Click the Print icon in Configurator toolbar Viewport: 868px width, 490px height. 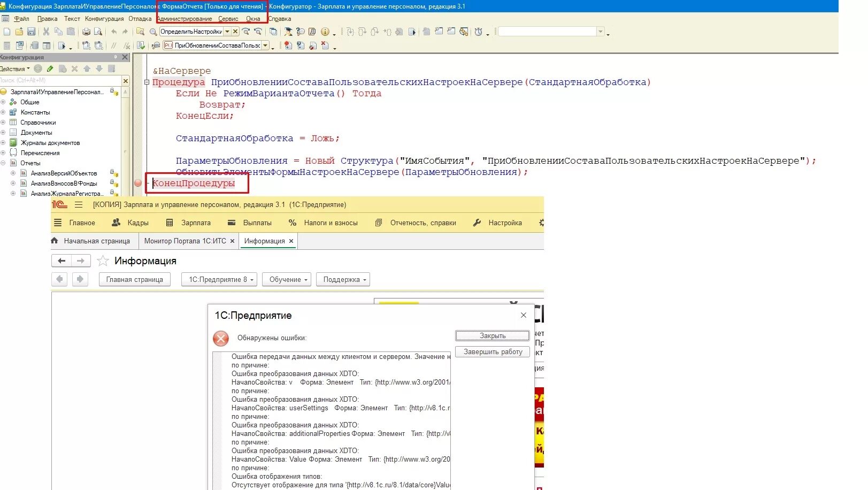[x=86, y=32]
